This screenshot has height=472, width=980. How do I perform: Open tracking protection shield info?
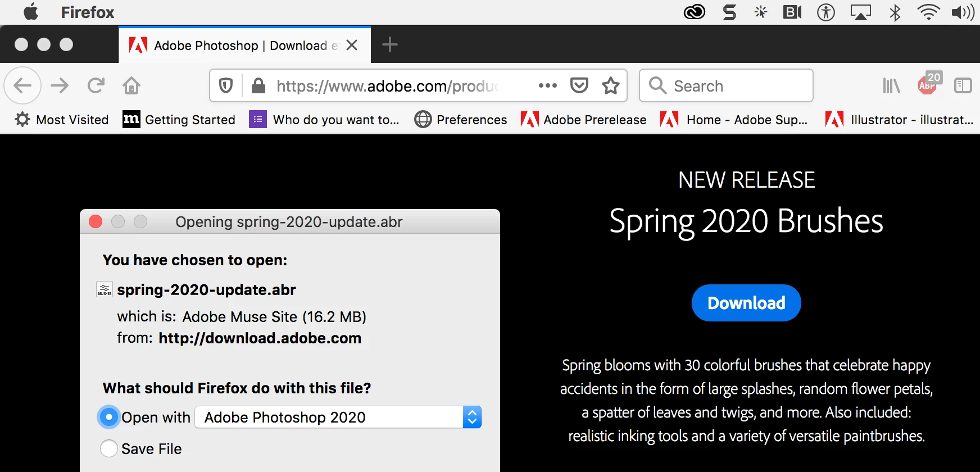[226, 85]
